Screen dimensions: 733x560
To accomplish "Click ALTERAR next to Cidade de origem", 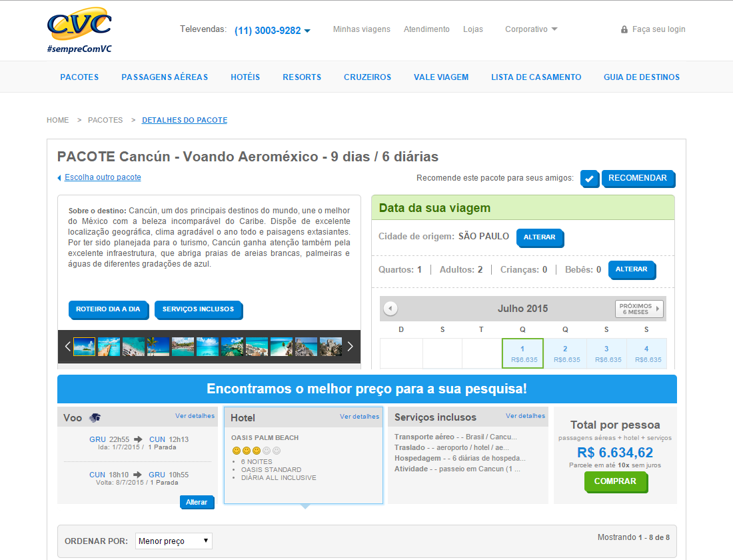I will (540, 237).
